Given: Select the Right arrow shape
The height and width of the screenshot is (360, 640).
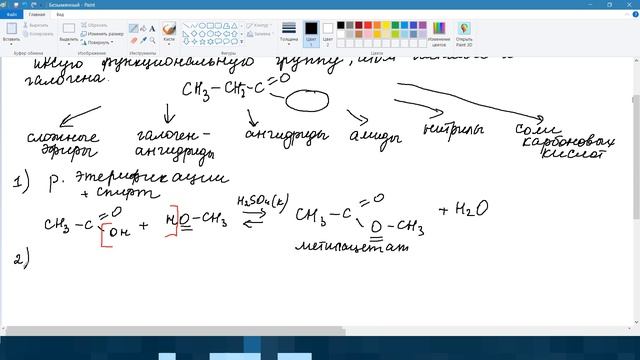Looking at the screenshot, I should pyautogui.click(x=218, y=34).
